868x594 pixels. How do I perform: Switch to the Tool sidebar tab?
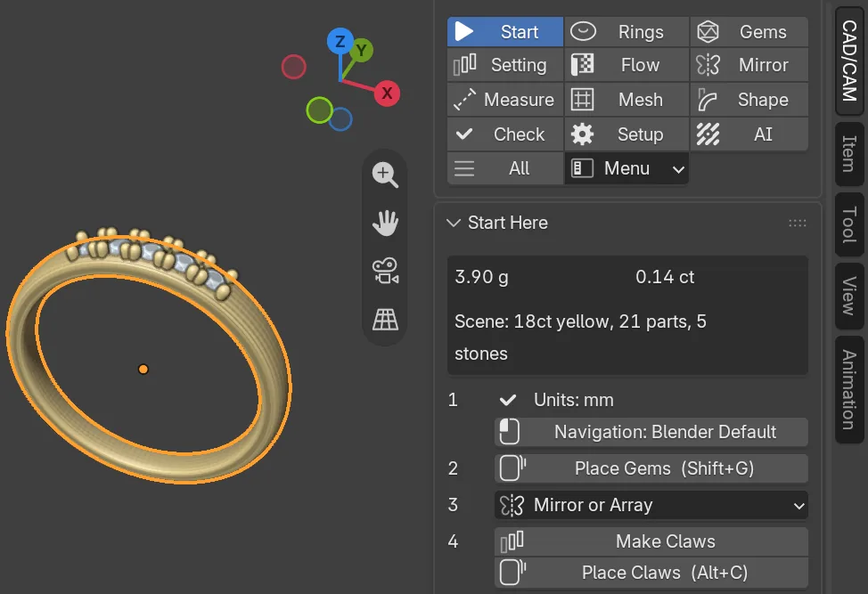click(x=849, y=224)
